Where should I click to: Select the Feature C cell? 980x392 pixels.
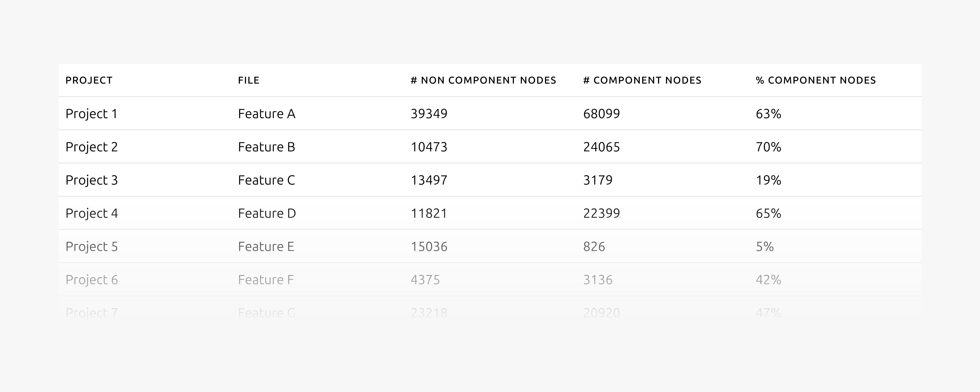coord(267,180)
